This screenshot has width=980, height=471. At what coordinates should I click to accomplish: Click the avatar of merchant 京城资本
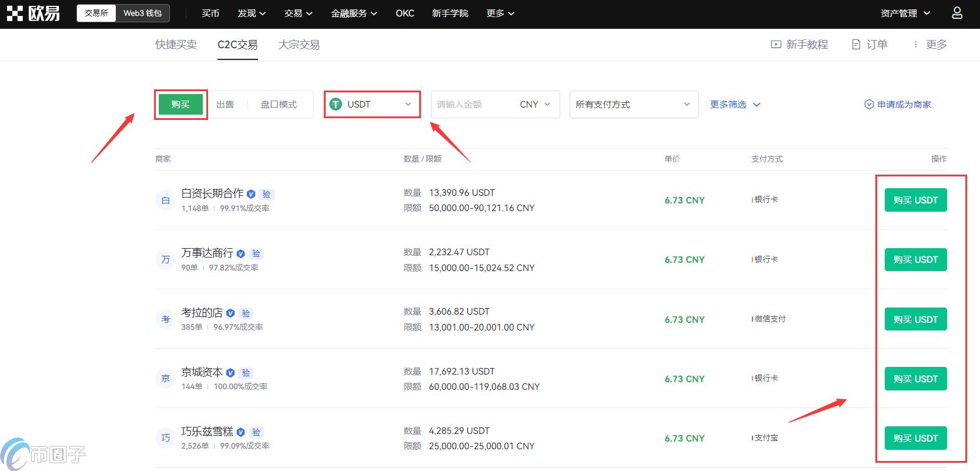point(165,379)
